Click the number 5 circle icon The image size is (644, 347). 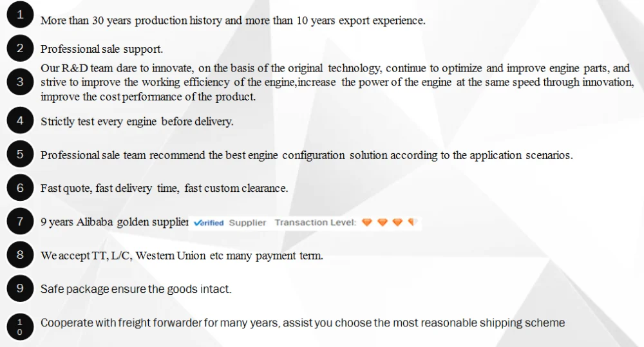pyautogui.click(x=20, y=155)
